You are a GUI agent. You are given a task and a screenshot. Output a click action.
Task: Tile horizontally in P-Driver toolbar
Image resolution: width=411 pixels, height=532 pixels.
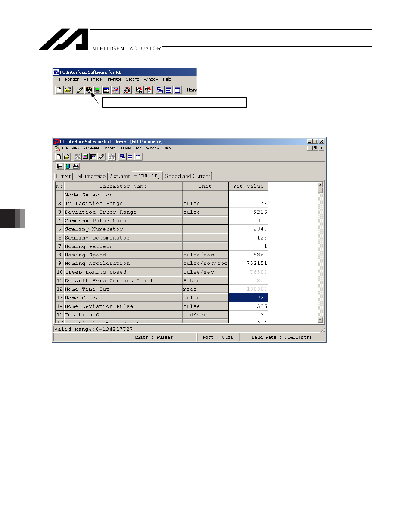coord(131,157)
